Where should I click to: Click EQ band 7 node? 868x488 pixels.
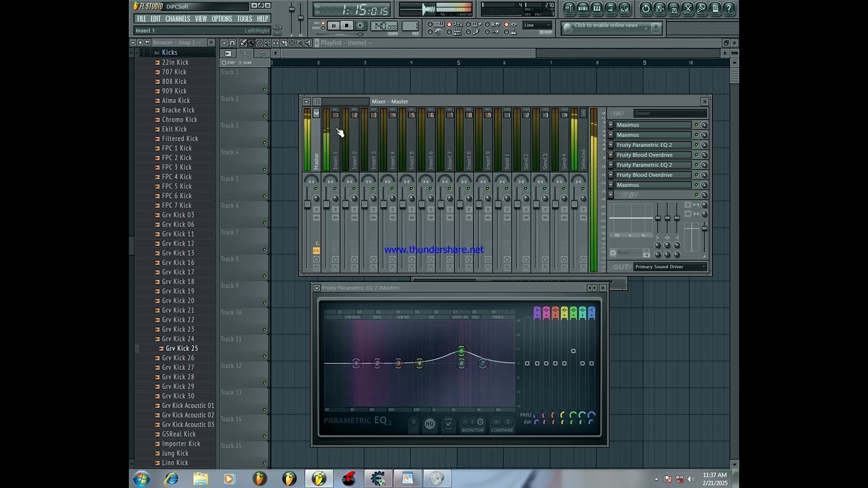[482, 364]
